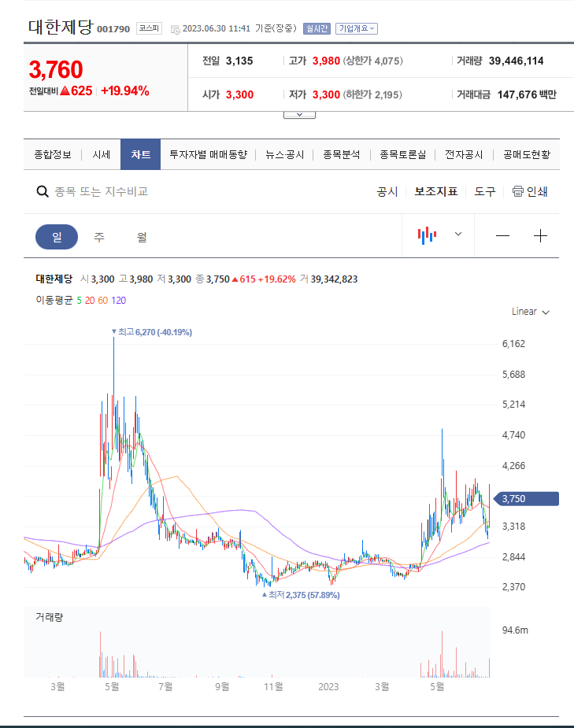
Task: Expand the quote details arrow below summary
Action: click(x=299, y=115)
